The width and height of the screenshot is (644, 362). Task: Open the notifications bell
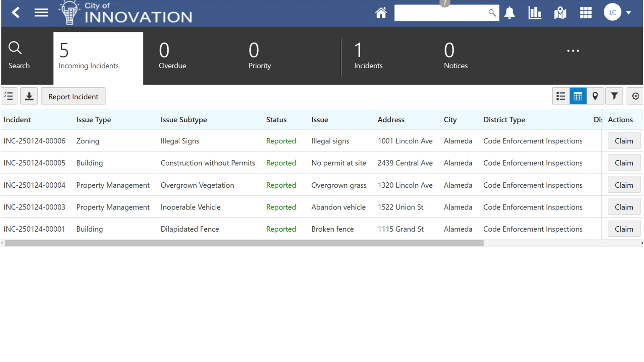coord(509,13)
